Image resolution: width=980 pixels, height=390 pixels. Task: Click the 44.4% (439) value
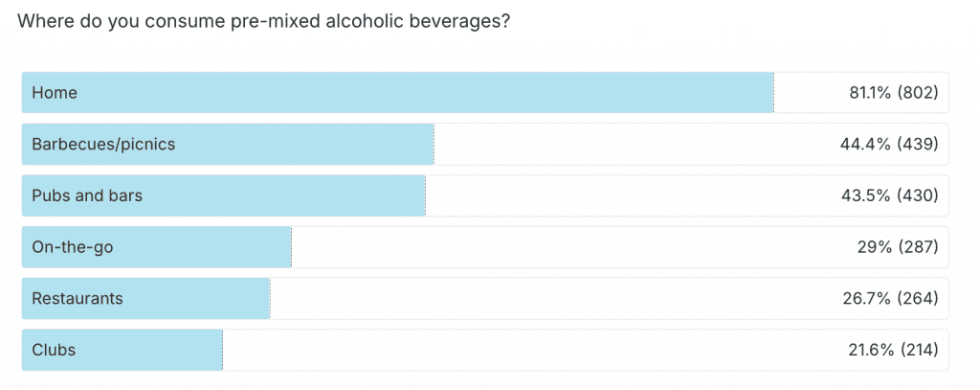(888, 145)
